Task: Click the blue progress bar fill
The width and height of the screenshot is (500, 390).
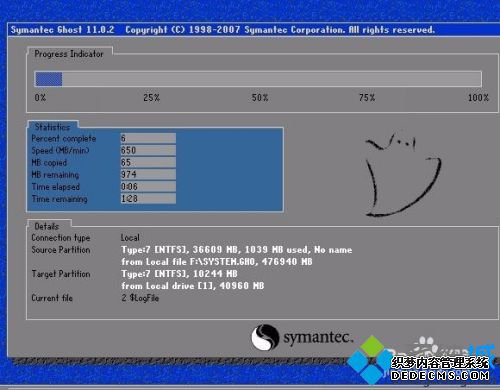Action: click(49, 79)
